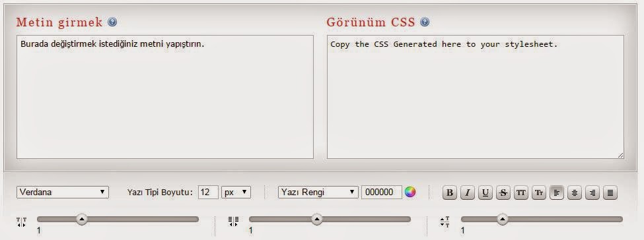Click the line height slider handle

click(x=502, y=220)
